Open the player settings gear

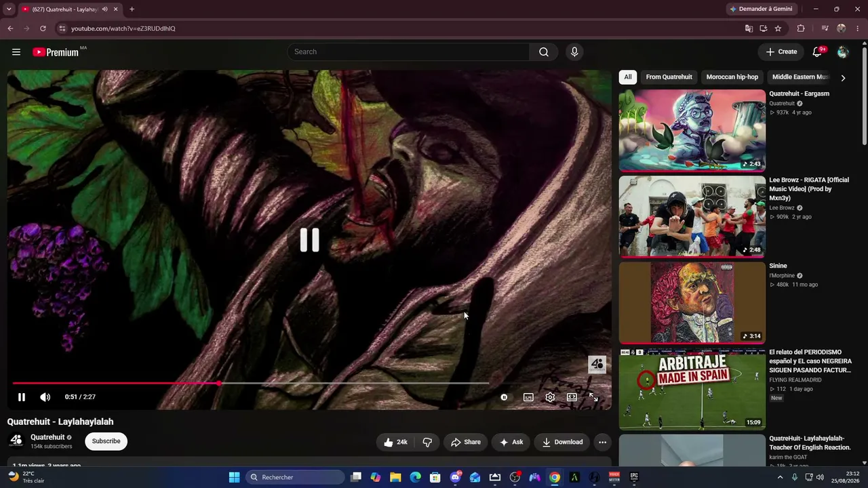pyautogui.click(x=550, y=397)
